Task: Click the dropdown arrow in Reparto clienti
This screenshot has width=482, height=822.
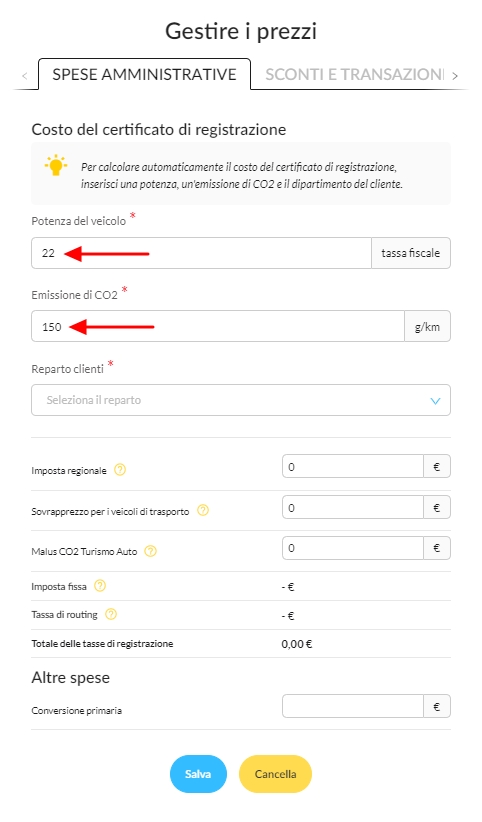Action: [435, 401]
